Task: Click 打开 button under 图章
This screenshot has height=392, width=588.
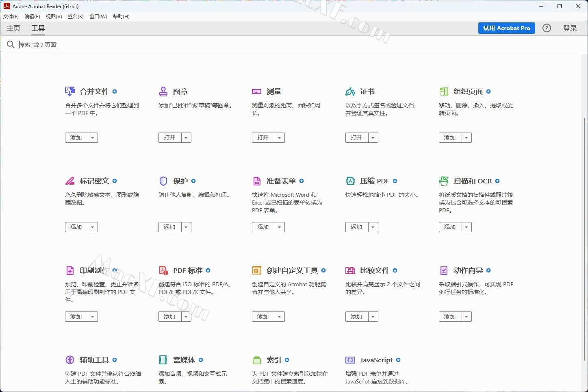Action: tap(170, 137)
